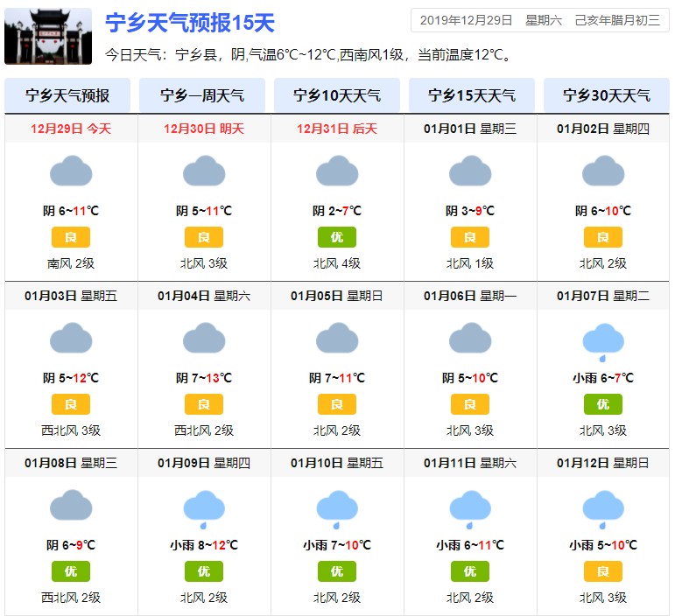
Task: Click the 良 badge under 12月30日 明天
Action: coord(204,237)
